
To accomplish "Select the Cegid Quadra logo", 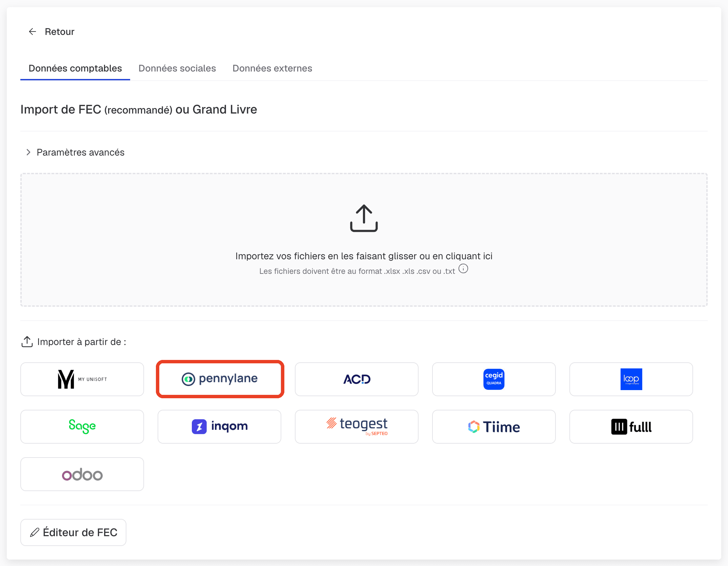I will pyautogui.click(x=494, y=379).
